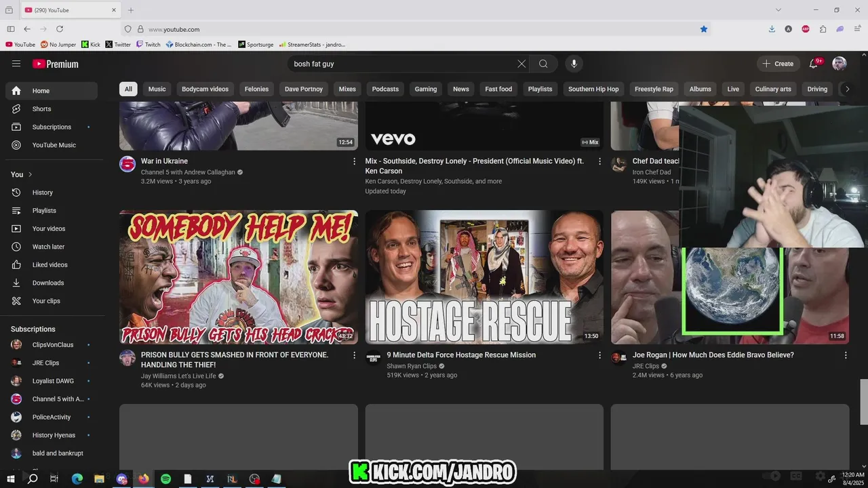The height and width of the screenshot is (488, 868).
Task: Open File Explorer from the taskbar
Action: pos(99,479)
